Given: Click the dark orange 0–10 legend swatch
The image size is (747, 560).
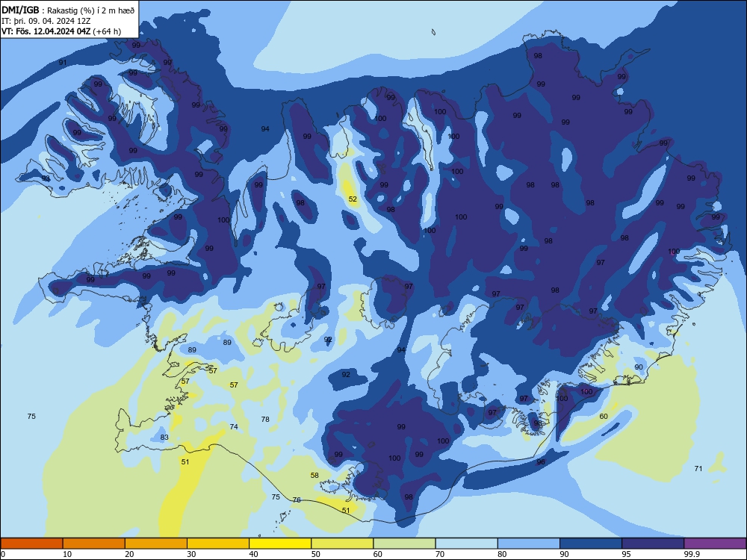Looking at the screenshot, I should coord(31,544).
